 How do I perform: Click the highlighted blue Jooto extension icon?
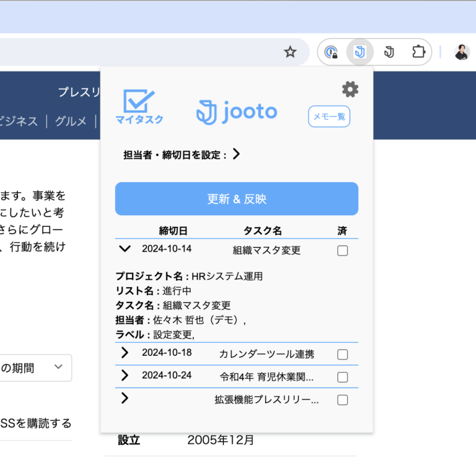point(359,52)
